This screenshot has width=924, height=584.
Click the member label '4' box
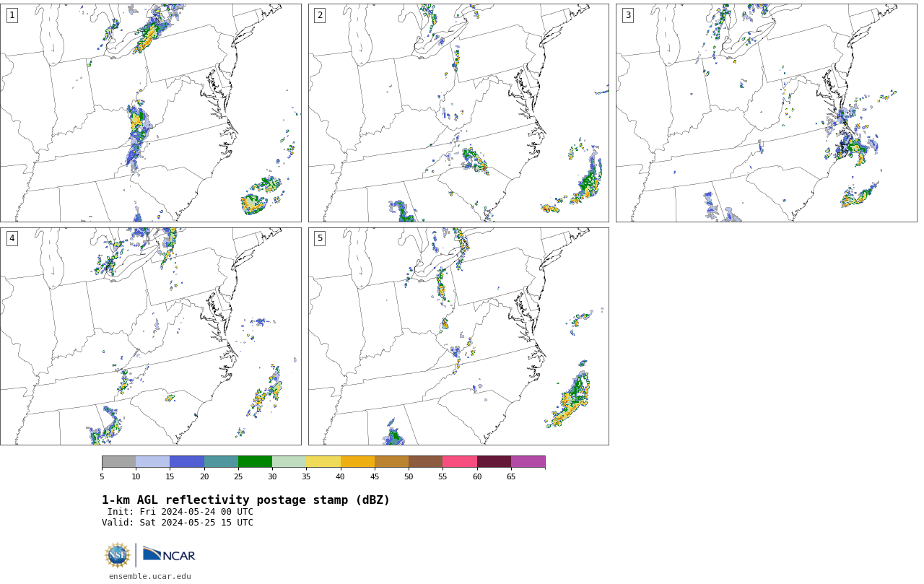tap(12, 238)
